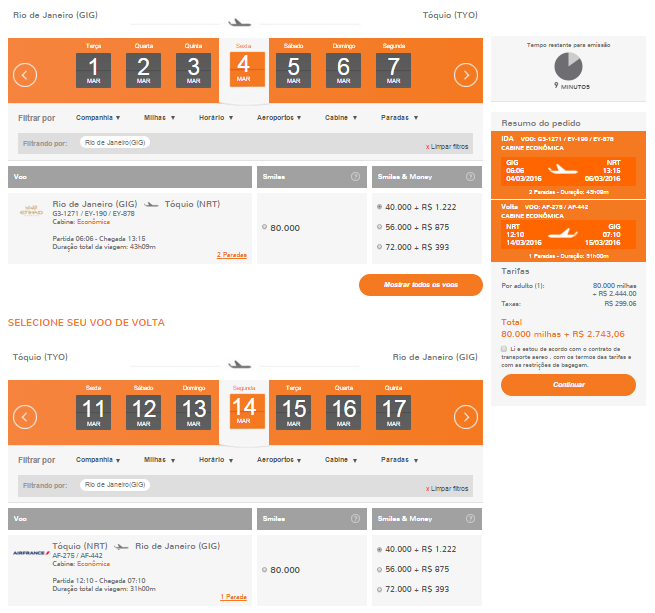Click help icon in return Smiles & Money header

pos(469,519)
